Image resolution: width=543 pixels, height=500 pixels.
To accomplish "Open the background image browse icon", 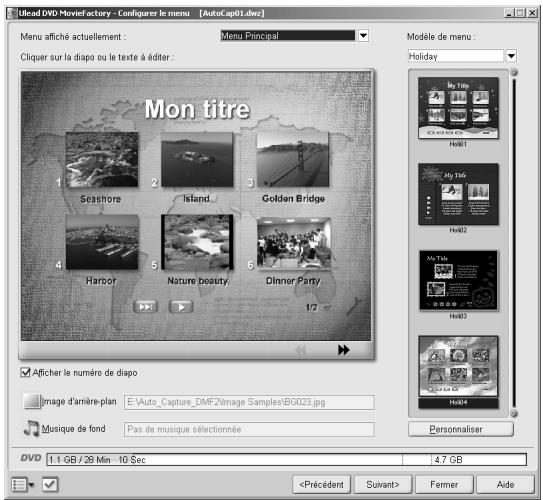I will tap(32, 402).
